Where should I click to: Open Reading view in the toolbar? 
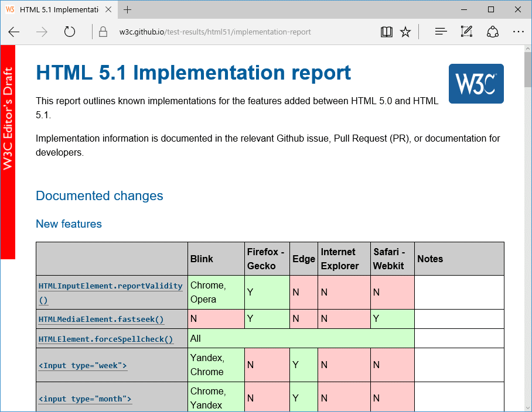point(387,32)
